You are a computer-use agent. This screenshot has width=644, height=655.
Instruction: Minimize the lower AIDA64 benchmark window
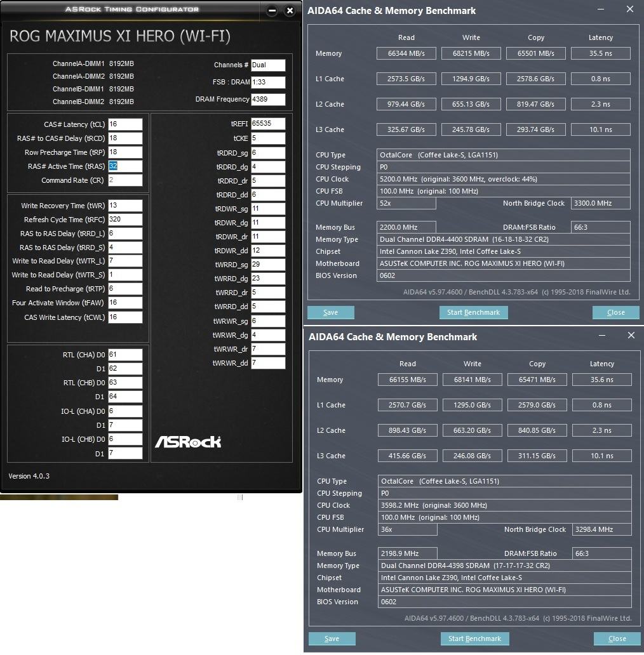coord(602,336)
